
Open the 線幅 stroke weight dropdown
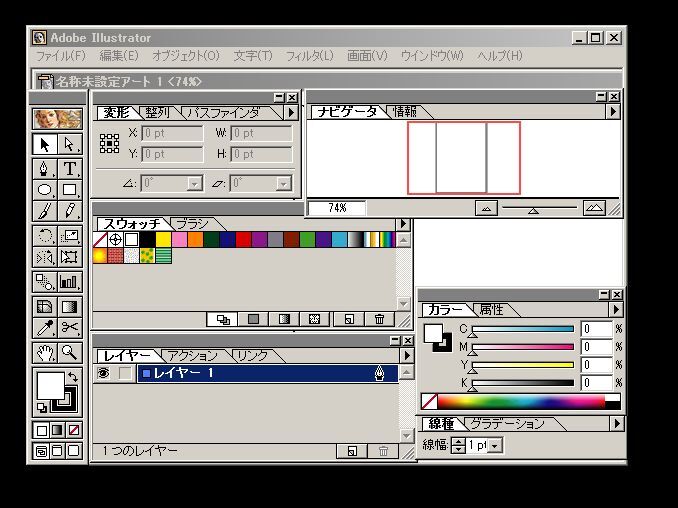[x=495, y=445]
